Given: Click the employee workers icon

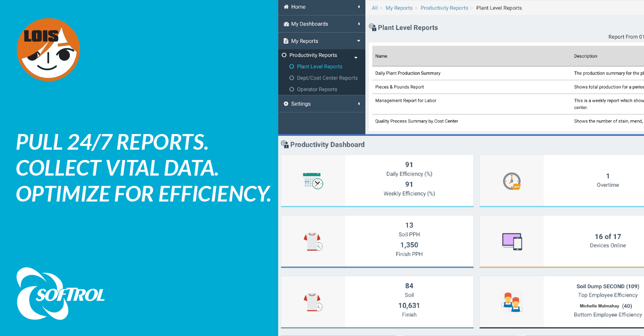Looking at the screenshot, I should click(512, 302).
